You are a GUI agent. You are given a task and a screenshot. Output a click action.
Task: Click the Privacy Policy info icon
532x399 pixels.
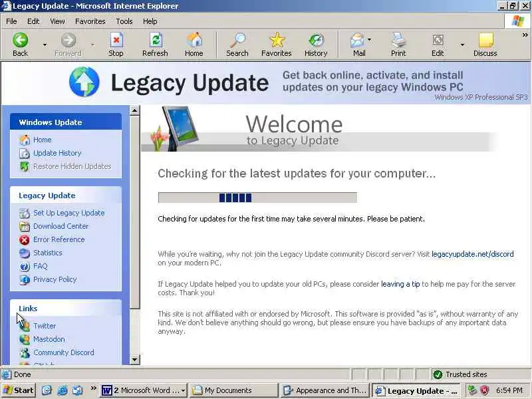click(x=25, y=279)
